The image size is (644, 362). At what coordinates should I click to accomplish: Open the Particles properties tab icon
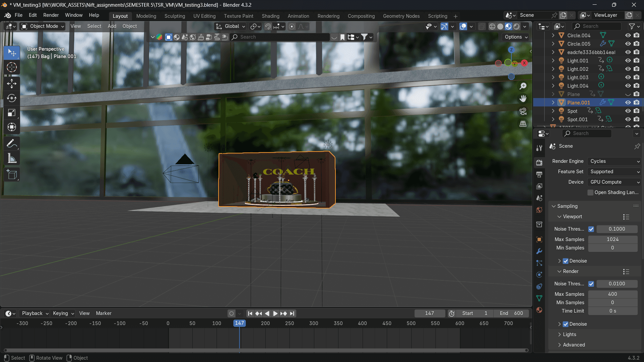tap(539, 263)
